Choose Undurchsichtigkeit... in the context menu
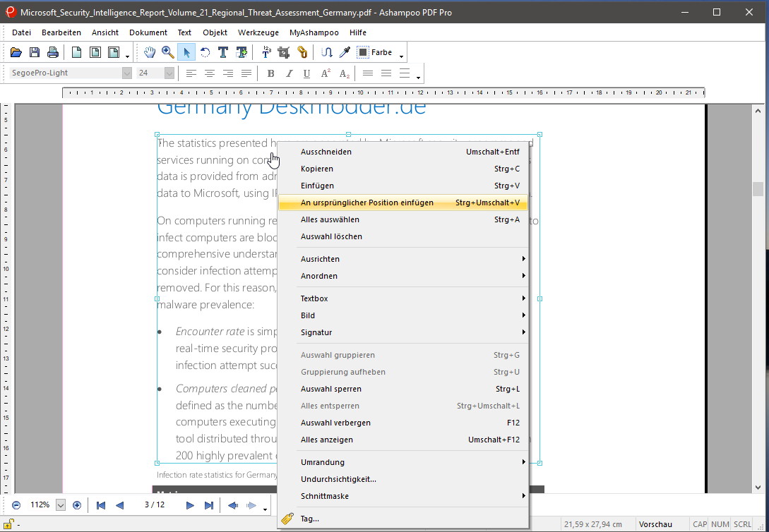 403,479
